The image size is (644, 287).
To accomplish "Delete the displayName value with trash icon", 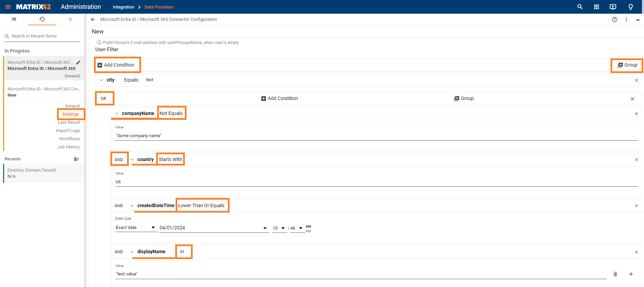I will (615, 274).
